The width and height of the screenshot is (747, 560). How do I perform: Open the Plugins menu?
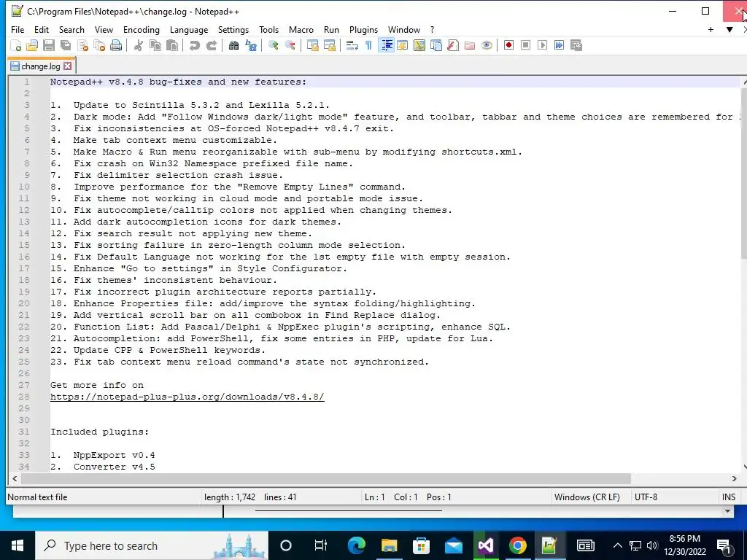(x=363, y=29)
